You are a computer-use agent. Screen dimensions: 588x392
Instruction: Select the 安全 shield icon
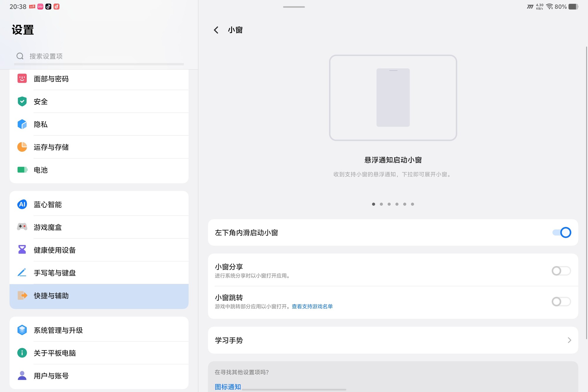click(x=22, y=101)
